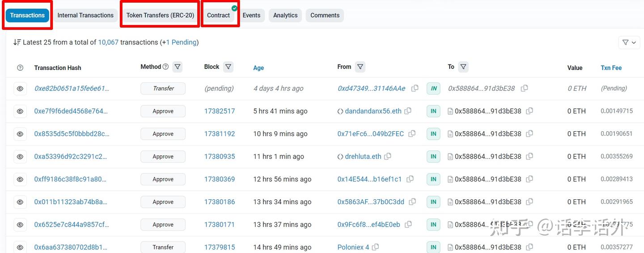Click Approve method badge for block 17382517

coord(163,111)
